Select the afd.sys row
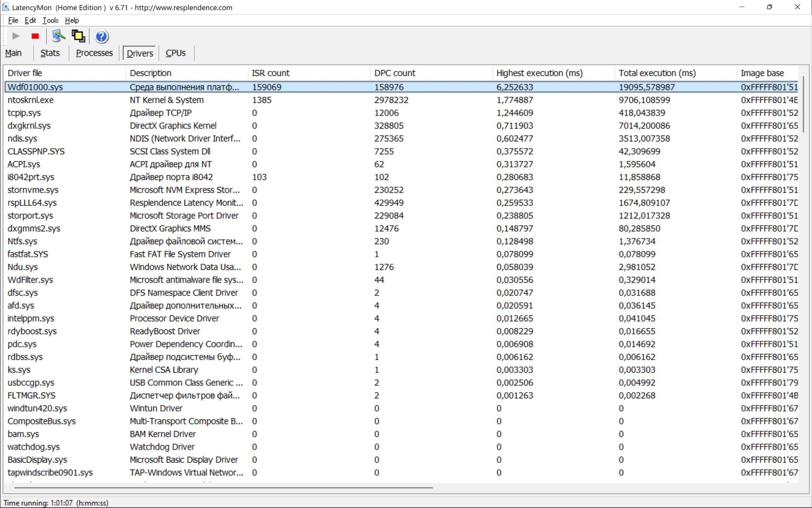 [x=401, y=305]
